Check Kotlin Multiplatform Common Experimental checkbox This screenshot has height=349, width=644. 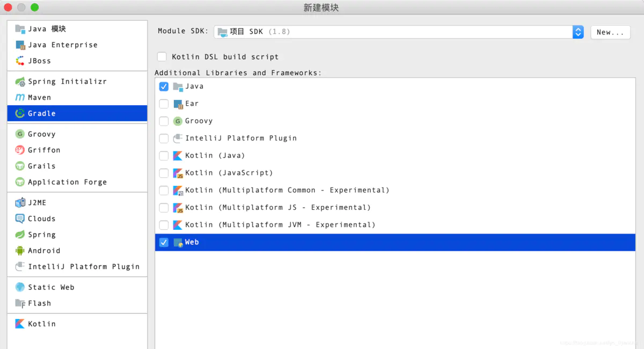(164, 191)
